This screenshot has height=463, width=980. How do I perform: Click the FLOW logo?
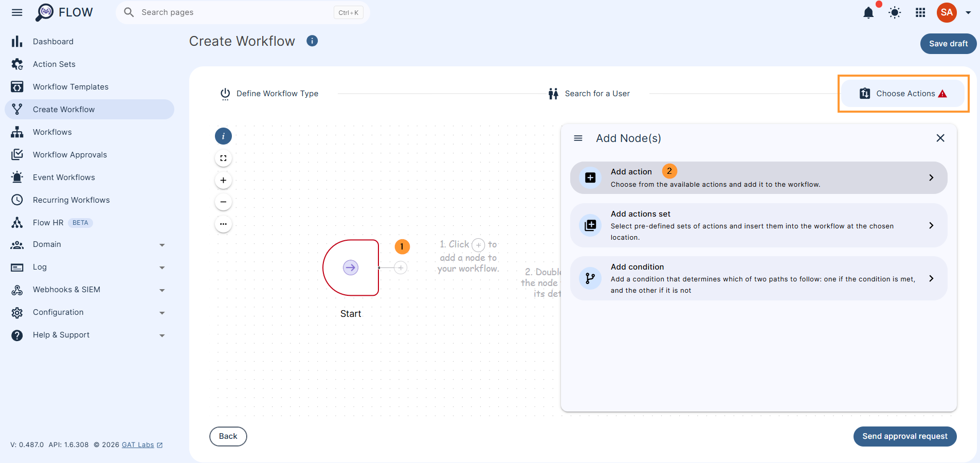pos(64,12)
